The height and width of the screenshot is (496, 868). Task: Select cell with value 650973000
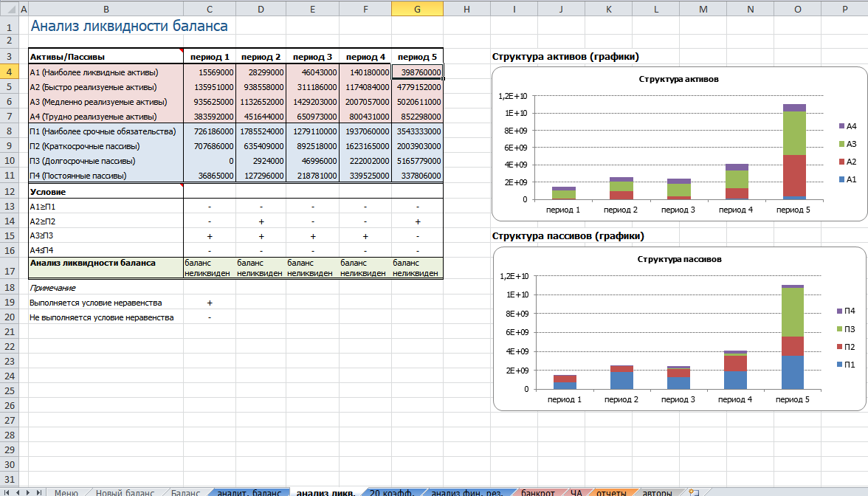click(x=312, y=117)
